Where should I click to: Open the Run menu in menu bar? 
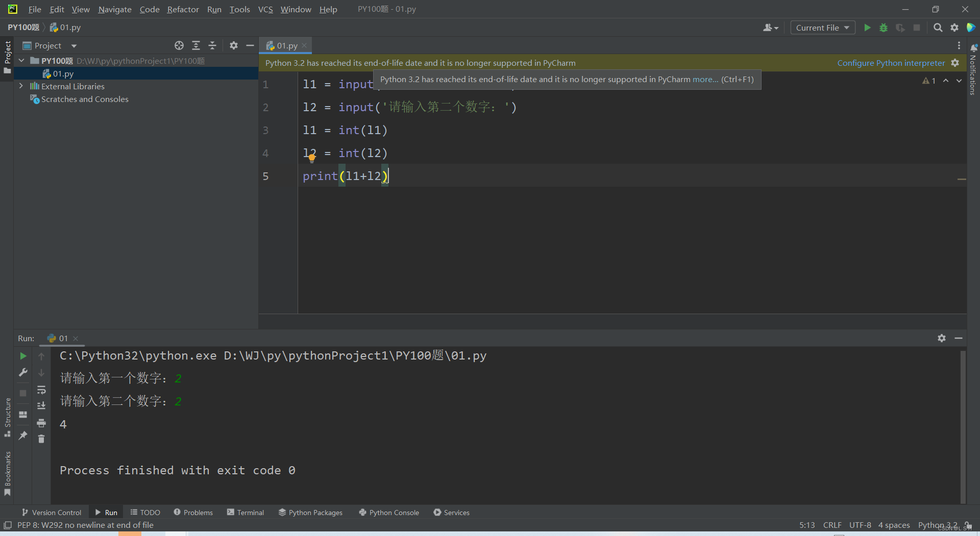pyautogui.click(x=214, y=9)
